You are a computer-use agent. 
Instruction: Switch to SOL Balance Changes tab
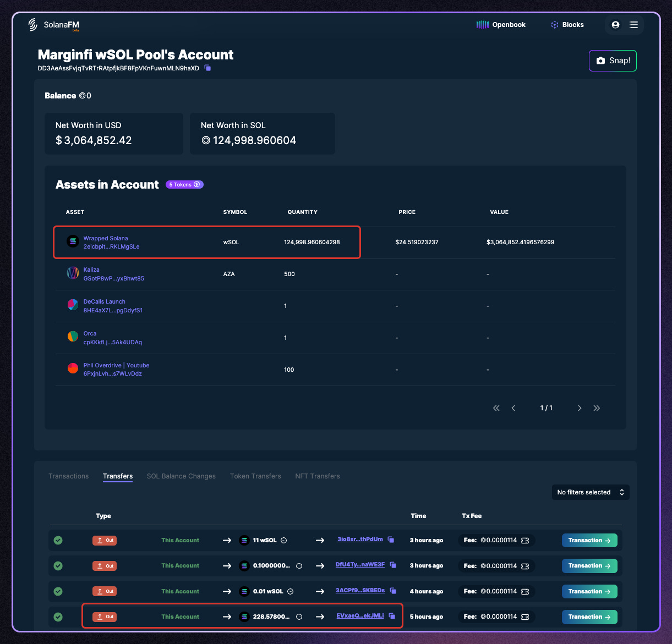181,476
